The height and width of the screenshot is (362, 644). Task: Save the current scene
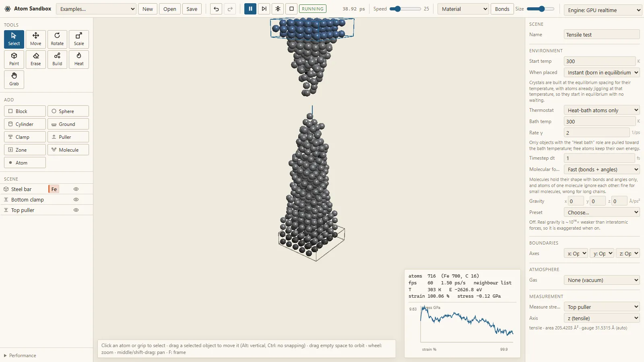pyautogui.click(x=192, y=9)
